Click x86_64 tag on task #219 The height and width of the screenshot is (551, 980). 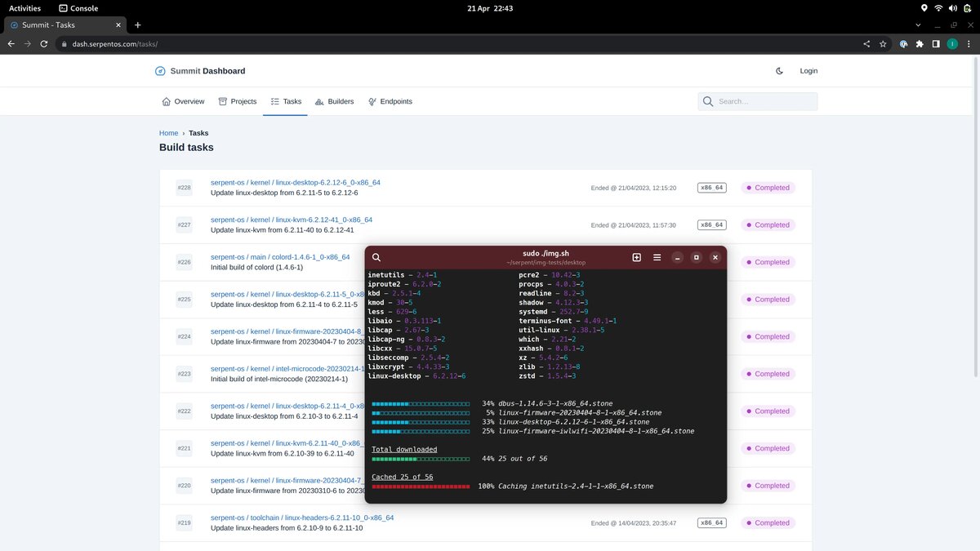[x=711, y=523]
